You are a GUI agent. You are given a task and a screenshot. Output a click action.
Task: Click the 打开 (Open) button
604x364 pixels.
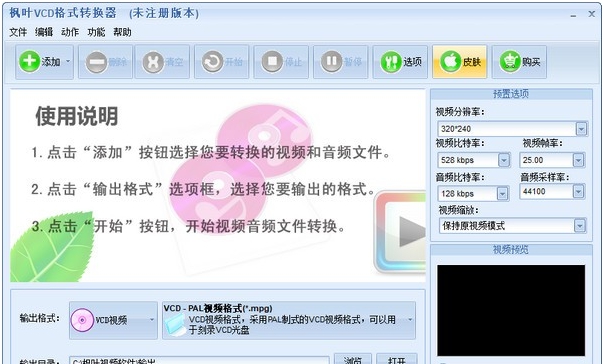pos(396,359)
